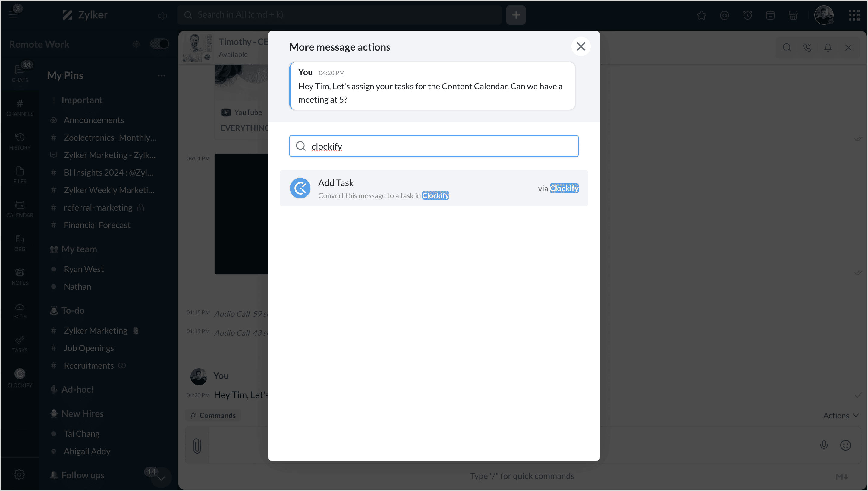Viewport: 868px width, 491px height.
Task: Close the More message actions dialog
Action: tap(580, 46)
